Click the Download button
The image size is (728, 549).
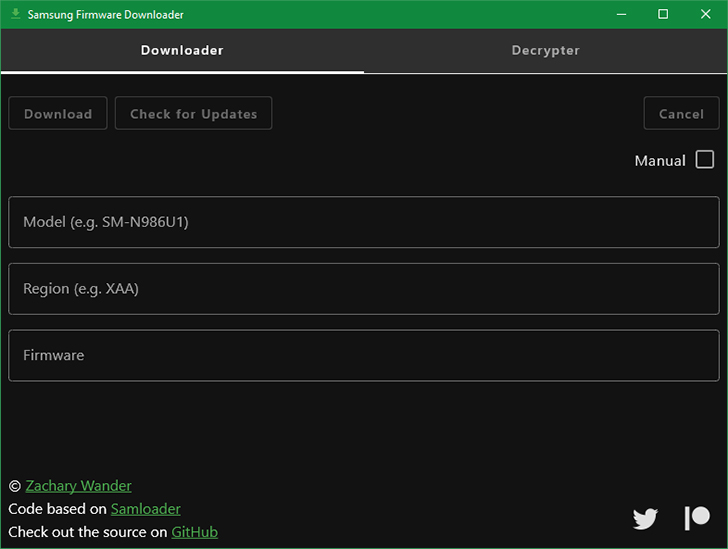[58, 113]
